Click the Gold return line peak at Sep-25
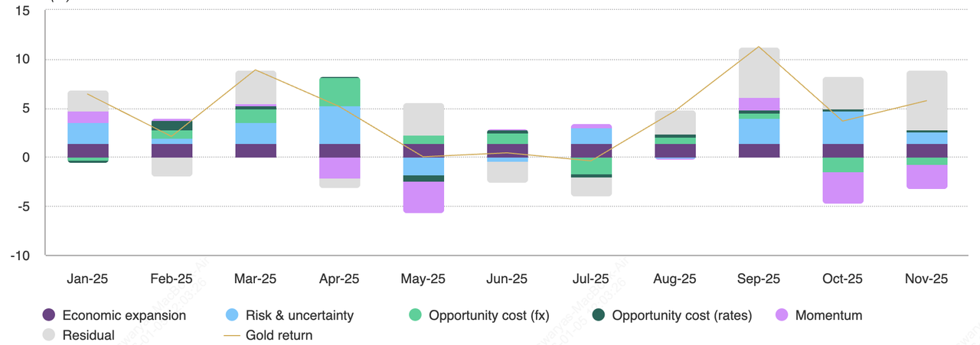Screen dimensions: 980x345 tap(759, 47)
